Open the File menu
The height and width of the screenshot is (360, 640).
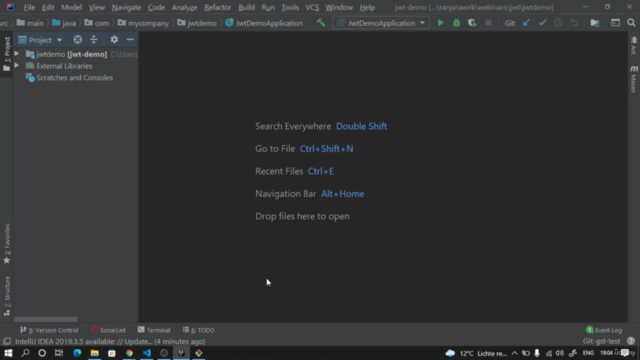[x=29, y=7]
